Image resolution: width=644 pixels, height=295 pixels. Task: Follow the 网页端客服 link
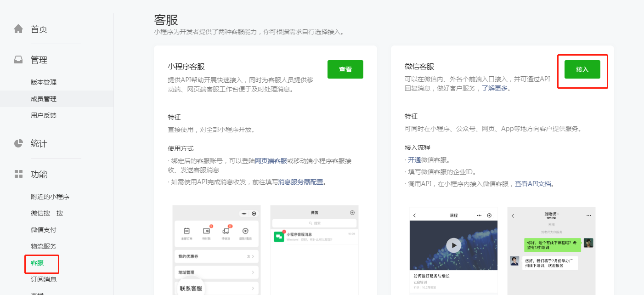(271, 161)
